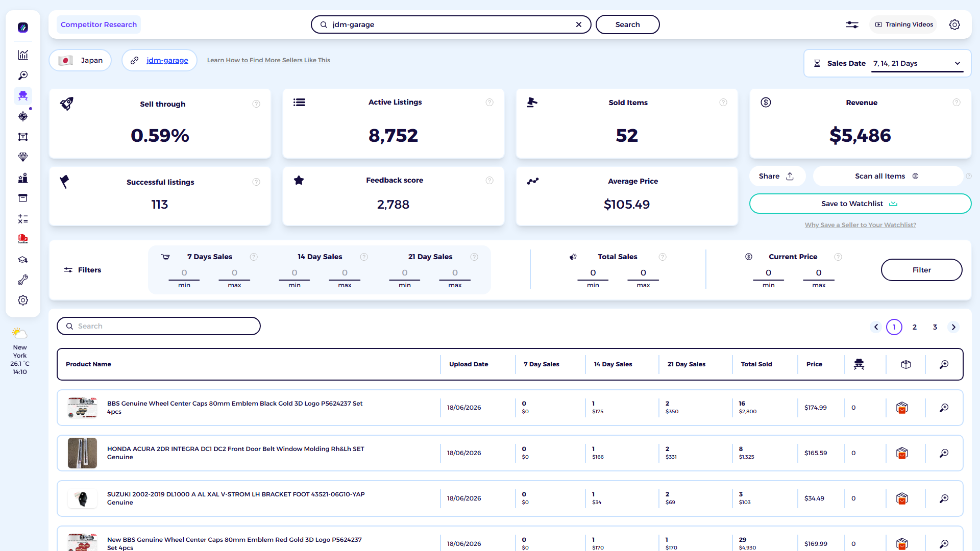Focus the jdm-garage top search field
This screenshot has width=980, height=551.
pos(451,24)
